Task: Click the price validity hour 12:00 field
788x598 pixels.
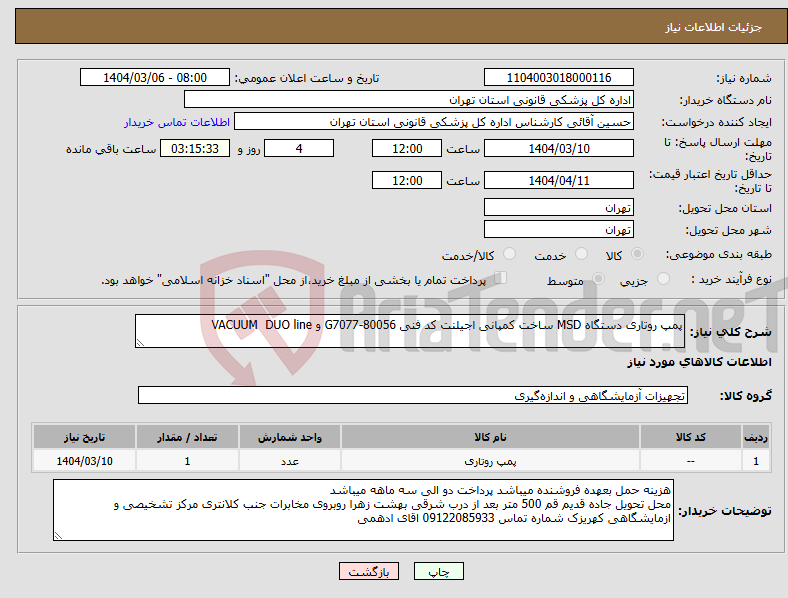Action: [x=407, y=180]
